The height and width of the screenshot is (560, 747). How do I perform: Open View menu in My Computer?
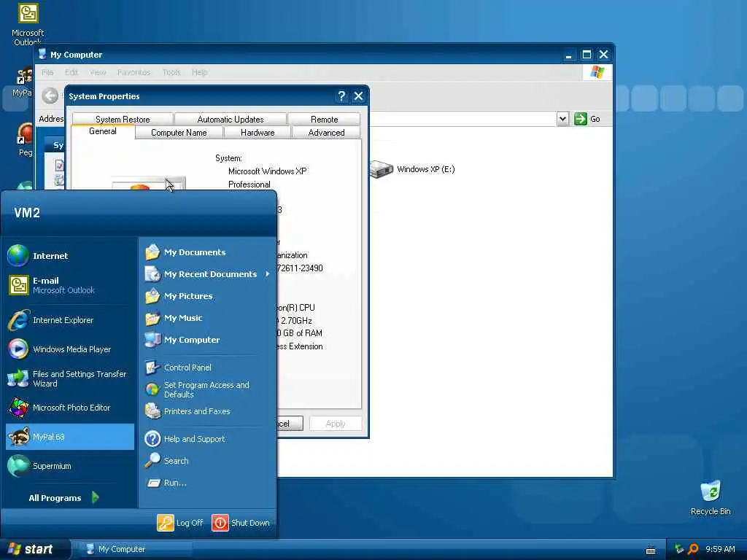point(98,72)
